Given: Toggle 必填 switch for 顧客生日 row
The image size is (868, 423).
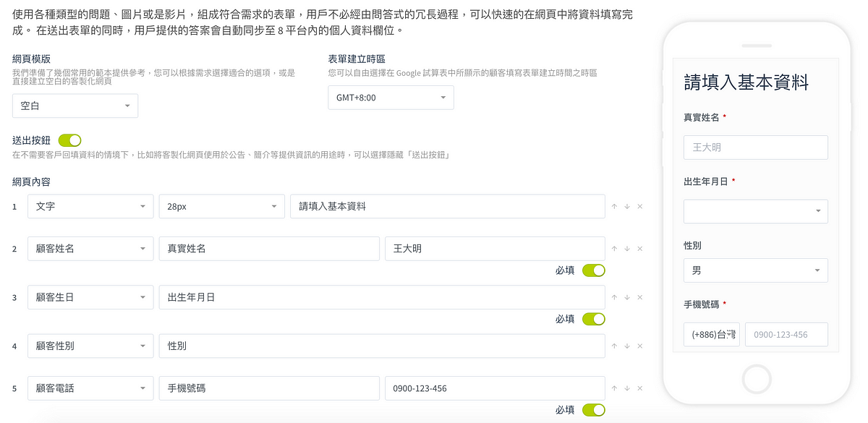Looking at the screenshot, I should (594, 319).
